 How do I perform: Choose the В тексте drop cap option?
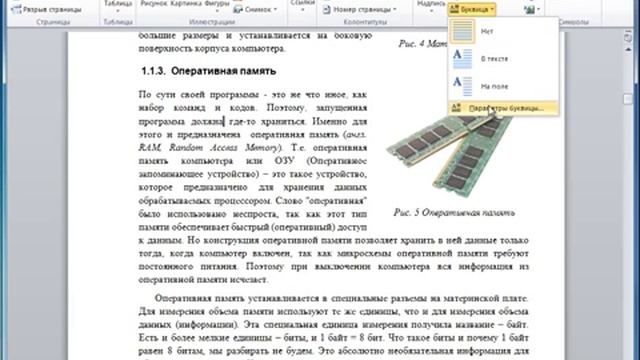pos(503,59)
